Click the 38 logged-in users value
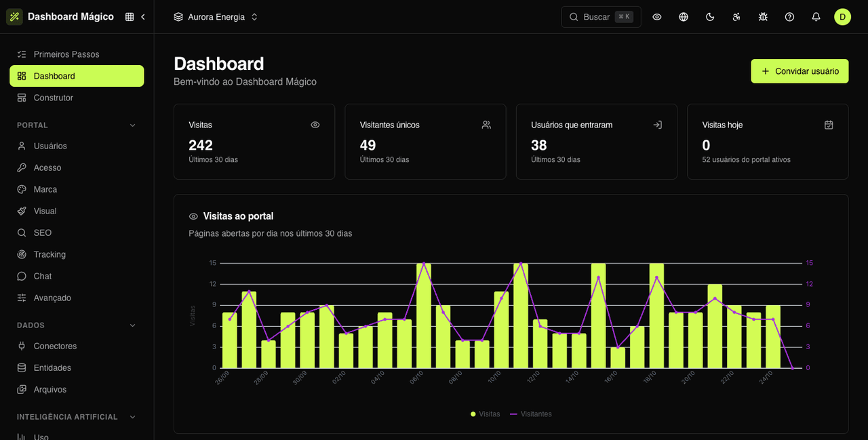 click(x=539, y=145)
